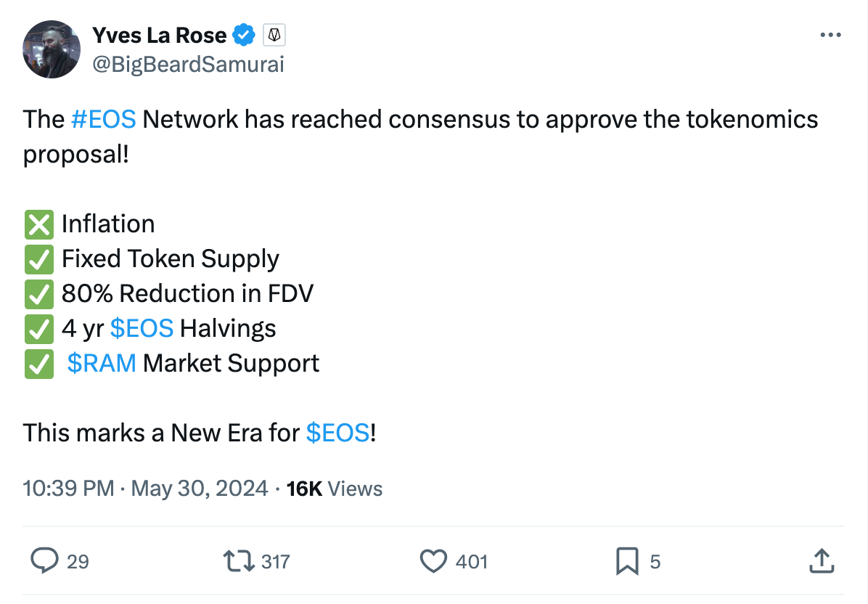The image size is (868, 604).
Task: View the 16K Views analytics
Action: pos(335,489)
